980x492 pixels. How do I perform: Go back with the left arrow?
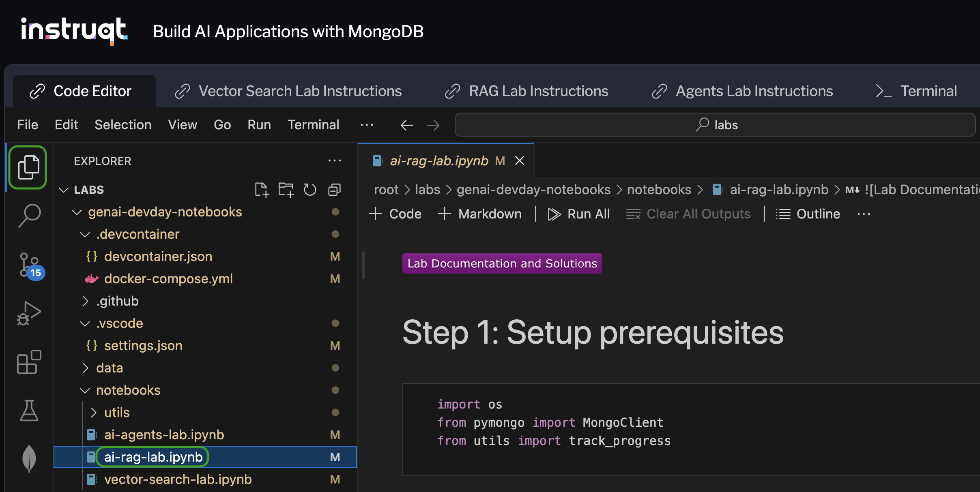[x=406, y=125]
